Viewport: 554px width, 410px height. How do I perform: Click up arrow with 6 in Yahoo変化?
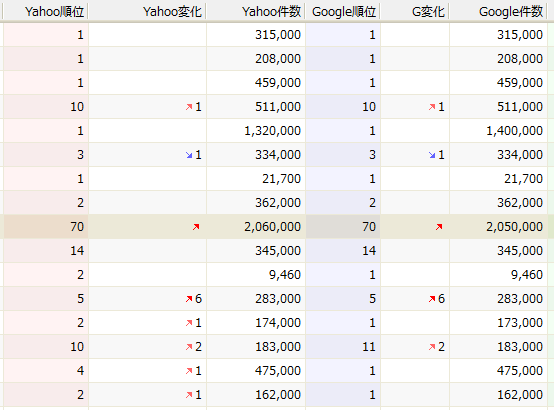pos(189,299)
